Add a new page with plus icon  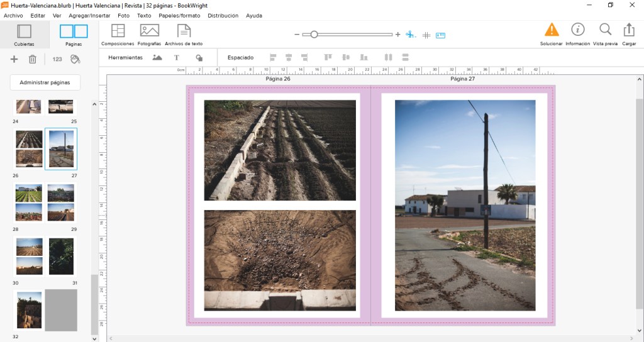click(14, 59)
